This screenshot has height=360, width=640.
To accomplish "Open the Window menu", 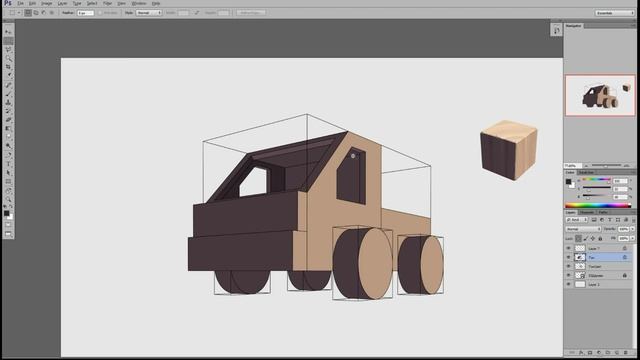I will coord(139,3).
